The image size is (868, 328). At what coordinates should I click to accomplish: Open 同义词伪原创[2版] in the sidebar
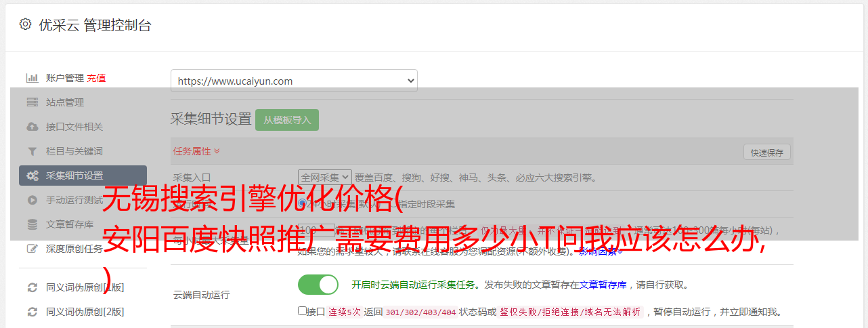click(85, 312)
